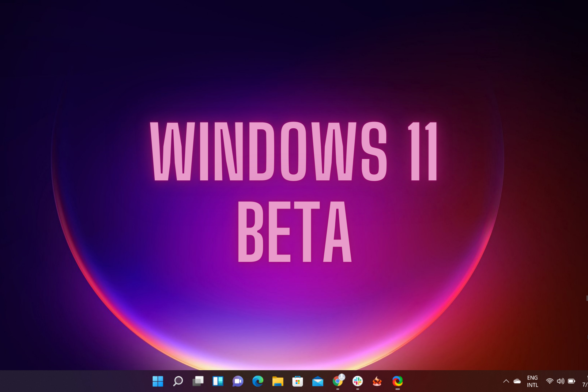Switch to the multicolor swirl browser icon
588x392 pixels.
pyautogui.click(x=398, y=381)
